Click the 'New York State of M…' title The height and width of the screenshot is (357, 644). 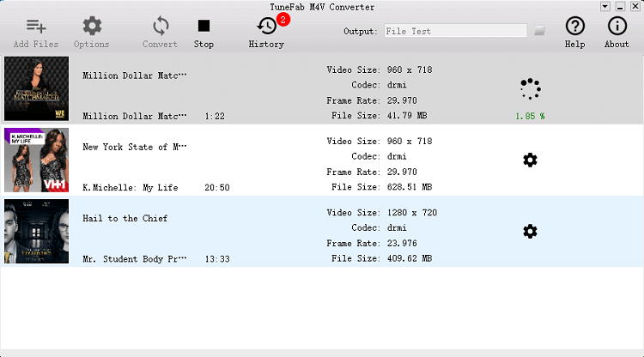tap(134, 147)
